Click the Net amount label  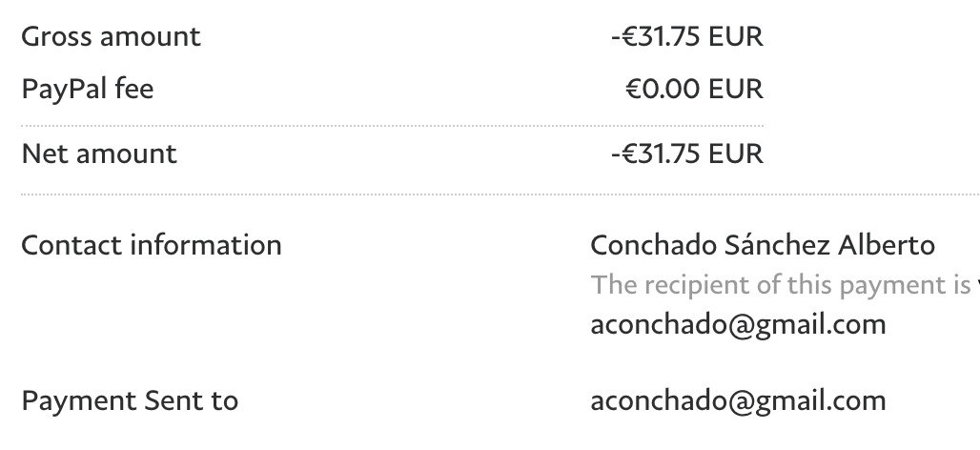[x=98, y=153]
